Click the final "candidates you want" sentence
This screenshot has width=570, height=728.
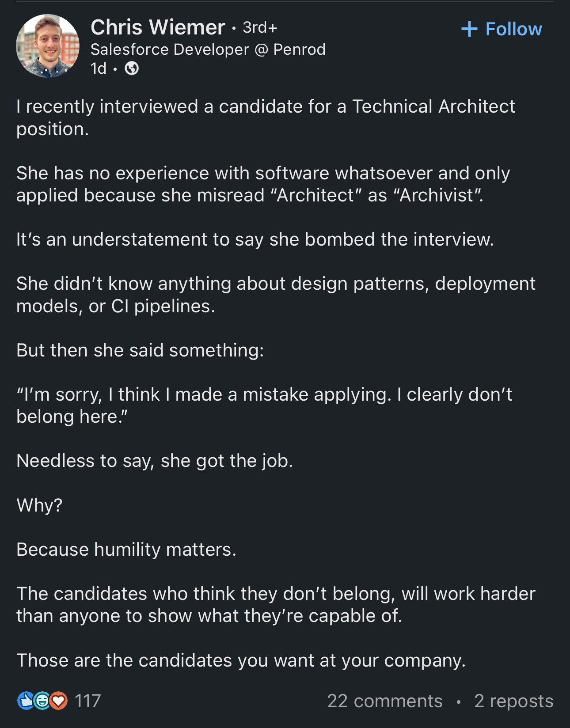(x=241, y=660)
